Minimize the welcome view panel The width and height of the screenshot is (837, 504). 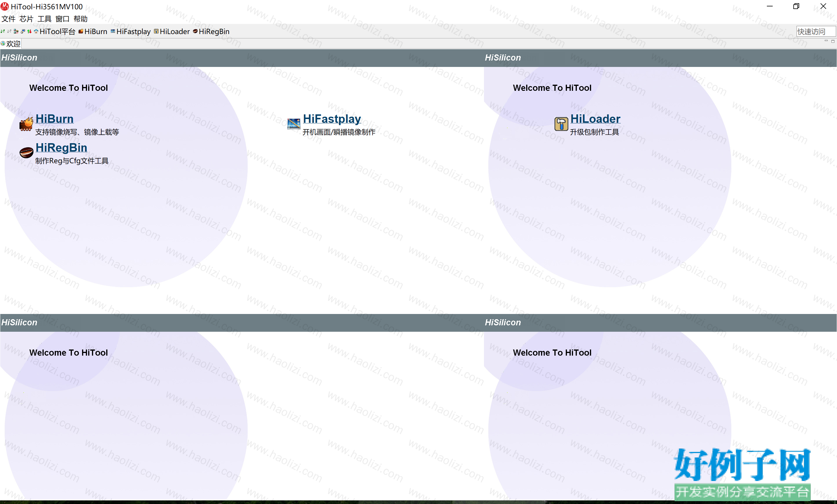click(x=826, y=41)
